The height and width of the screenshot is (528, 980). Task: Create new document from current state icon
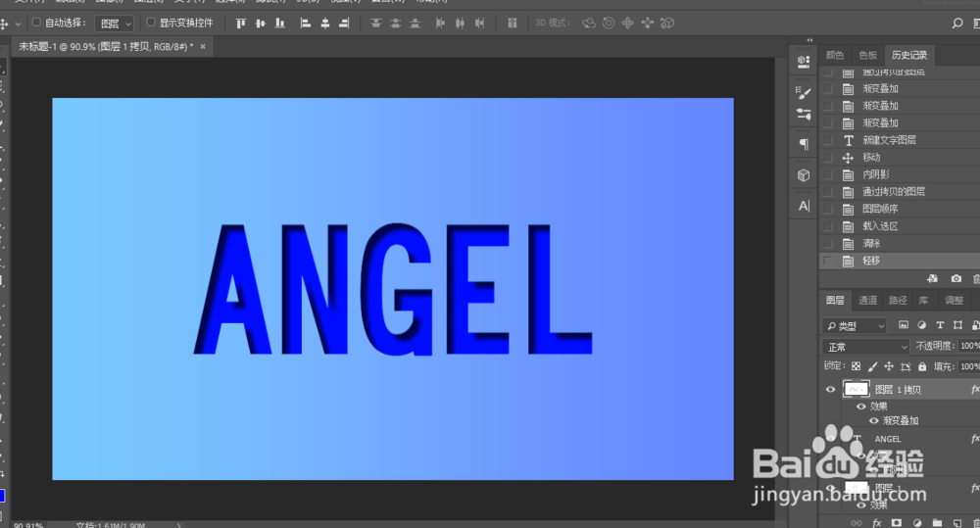tap(932, 278)
